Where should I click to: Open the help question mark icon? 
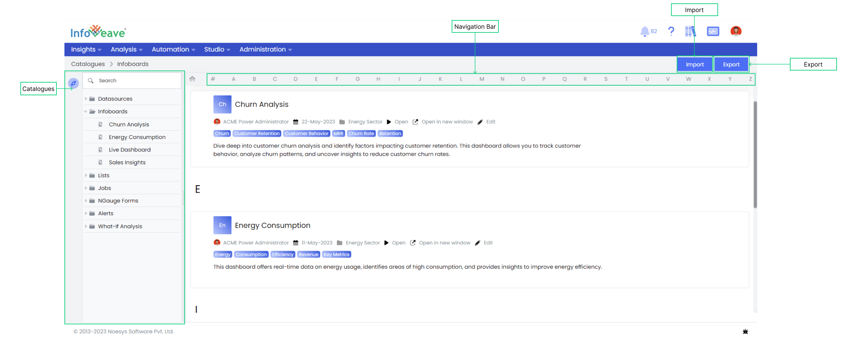(x=671, y=31)
